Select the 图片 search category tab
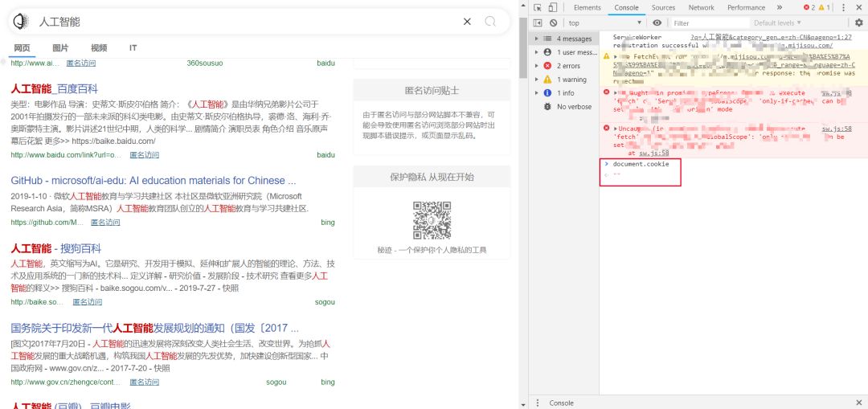This screenshot has width=868, height=409. 60,48
